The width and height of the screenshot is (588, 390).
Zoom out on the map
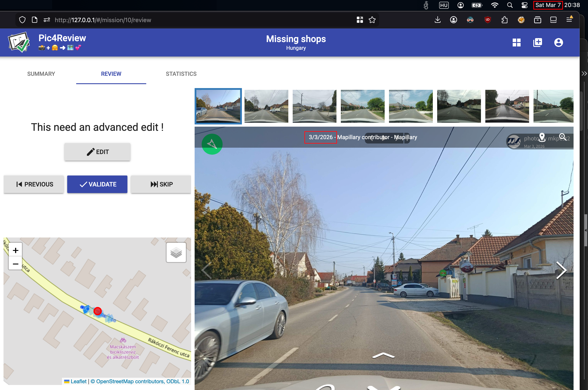point(15,264)
